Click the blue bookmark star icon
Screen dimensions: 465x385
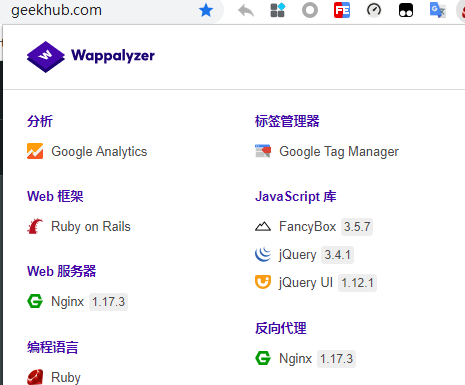coord(206,10)
